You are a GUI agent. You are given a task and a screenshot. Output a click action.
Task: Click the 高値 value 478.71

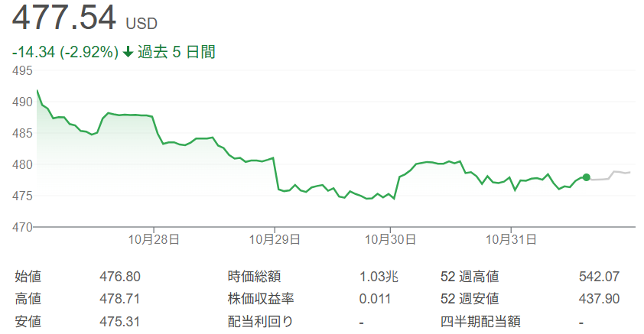119,299
